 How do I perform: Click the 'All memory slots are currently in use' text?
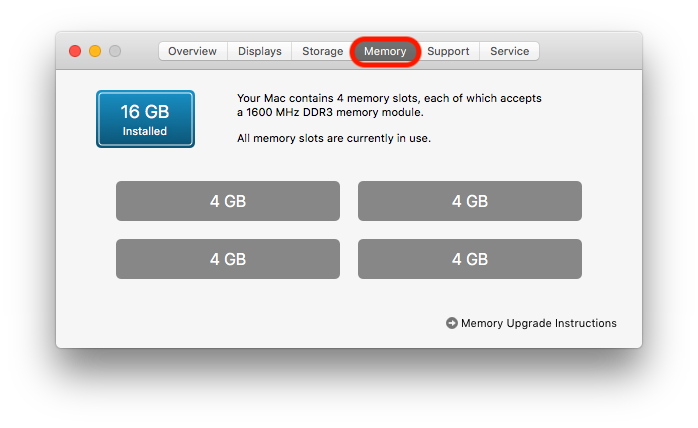point(334,138)
